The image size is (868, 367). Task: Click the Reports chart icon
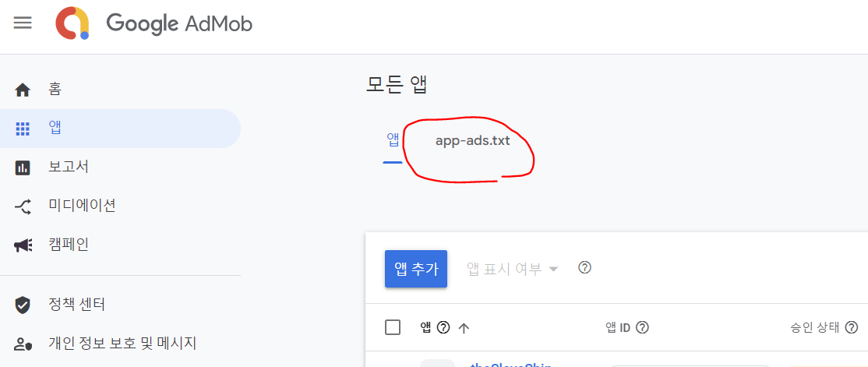click(22, 168)
